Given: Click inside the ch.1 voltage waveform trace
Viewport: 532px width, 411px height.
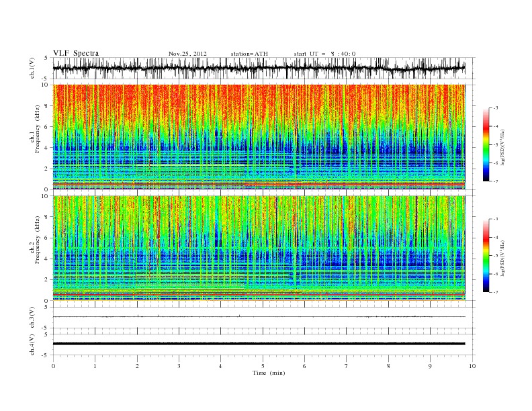Looking at the screenshot, I should tap(259, 68).
